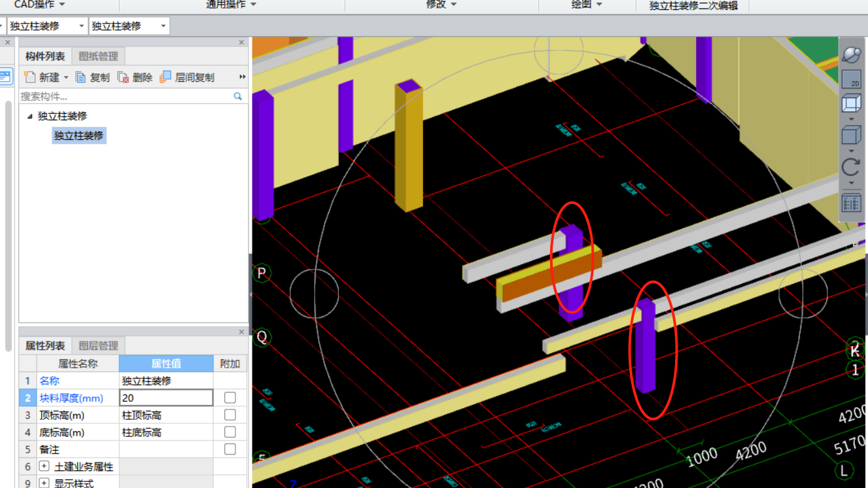Activate the dynamic orbit view icon
868x488 pixels.
(851, 54)
